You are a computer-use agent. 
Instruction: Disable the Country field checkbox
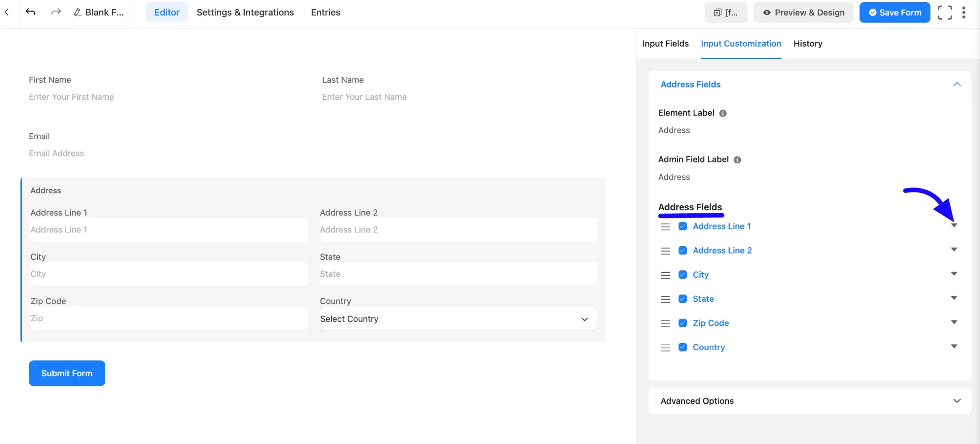[683, 347]
